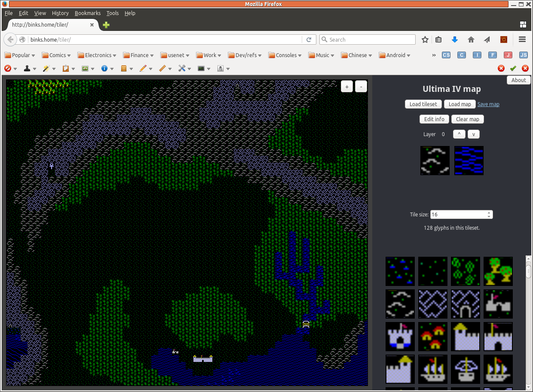Viewport: 533px width, 392px height.
Task: Open the File menu
Action: [9, 13]
